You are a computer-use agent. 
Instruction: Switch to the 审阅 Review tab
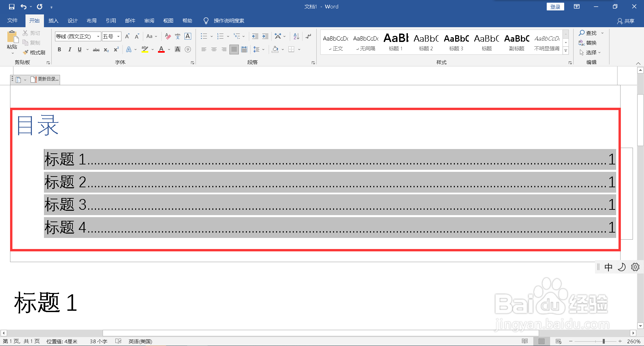[149, 21]
